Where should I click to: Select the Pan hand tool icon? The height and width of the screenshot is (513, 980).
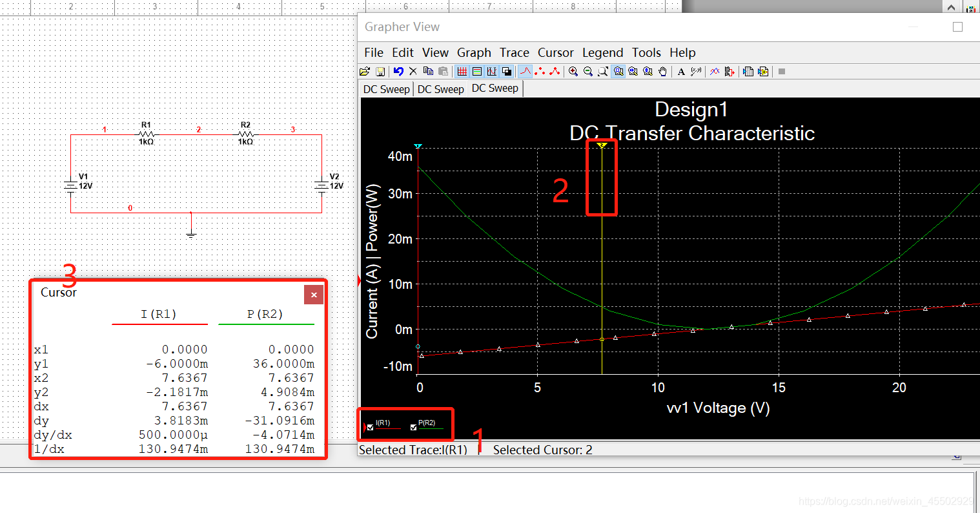[x=662, y=71]
